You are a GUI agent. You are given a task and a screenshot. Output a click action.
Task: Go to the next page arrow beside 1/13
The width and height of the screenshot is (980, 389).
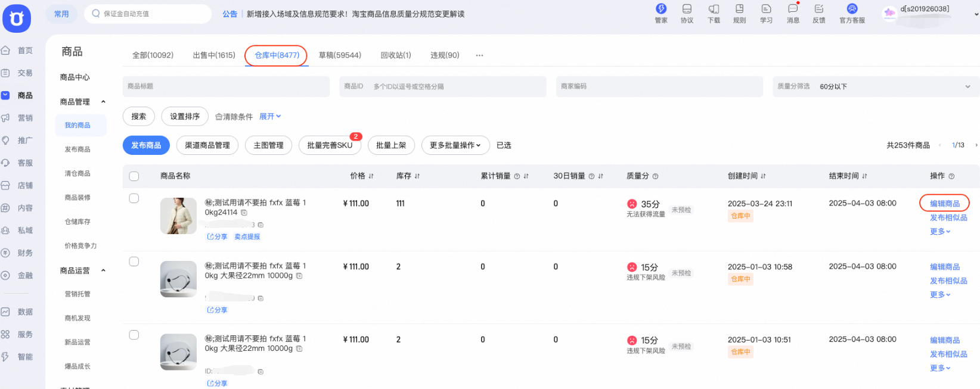point(976,145)
